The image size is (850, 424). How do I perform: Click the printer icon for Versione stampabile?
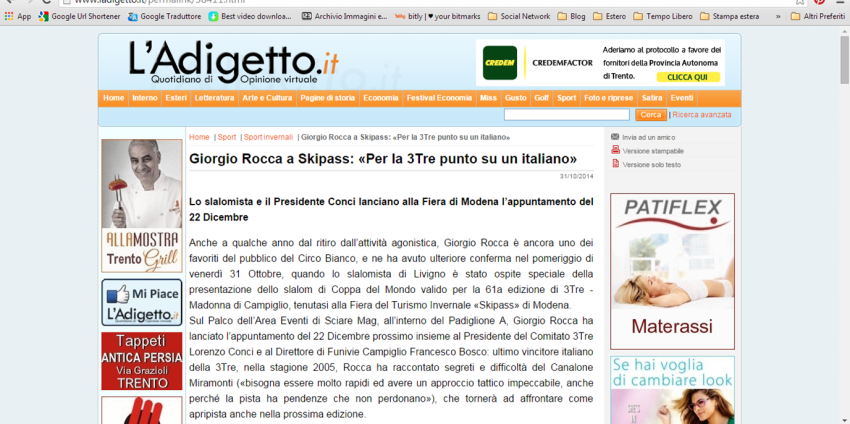(x=615, y=150)
